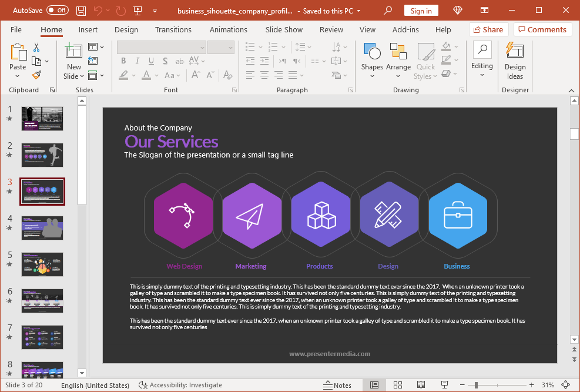Toggle the AutoSave switch
This screenshot has height=392, width=580.
[57, 11]
